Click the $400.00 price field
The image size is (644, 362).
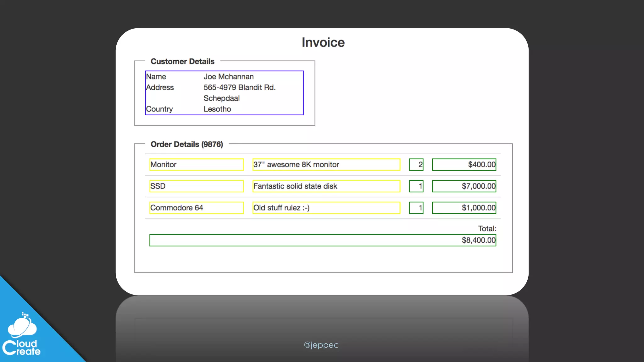click(x=464, y=165)
